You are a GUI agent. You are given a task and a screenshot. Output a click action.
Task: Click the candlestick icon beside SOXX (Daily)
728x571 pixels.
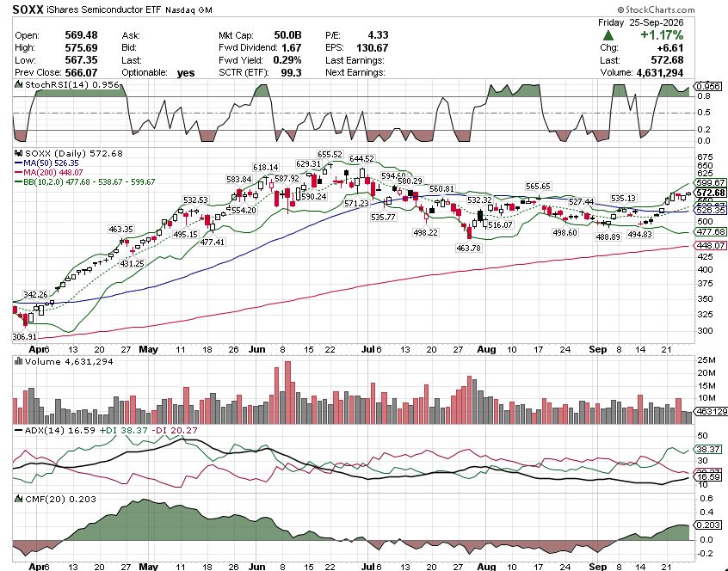pyautogui.click(x=19, y=153)
